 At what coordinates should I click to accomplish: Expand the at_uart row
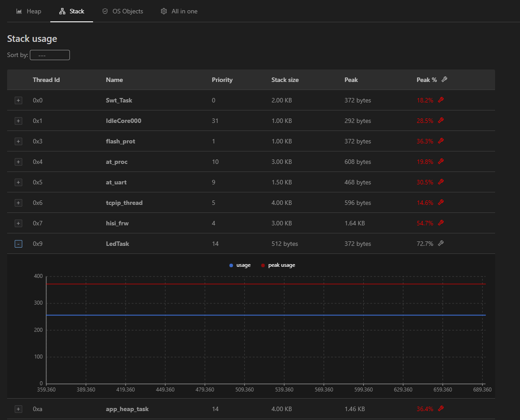[x=19, y=183]
